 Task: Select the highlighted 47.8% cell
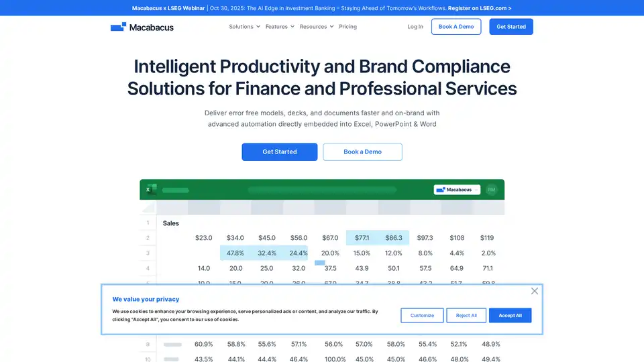pyautogui.click(x=235, y=253)
